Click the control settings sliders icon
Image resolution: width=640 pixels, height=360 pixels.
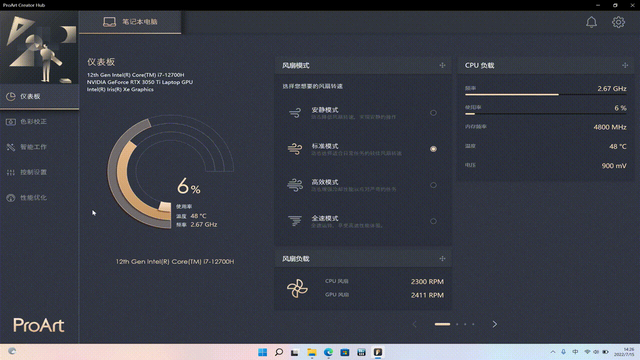11,172
